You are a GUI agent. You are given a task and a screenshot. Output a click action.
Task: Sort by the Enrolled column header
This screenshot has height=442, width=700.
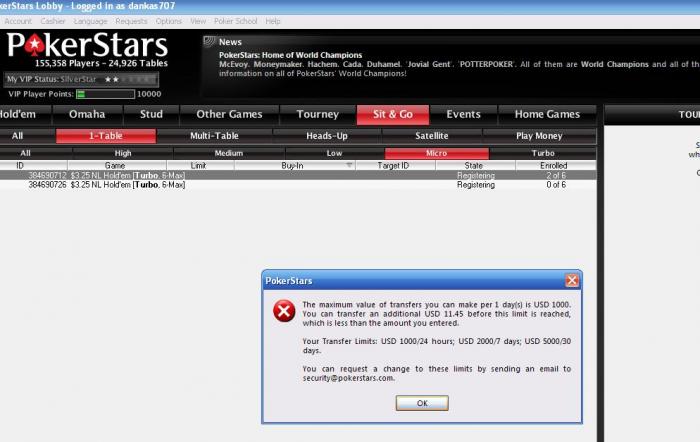pyautogui.click(x=554, y=165)
